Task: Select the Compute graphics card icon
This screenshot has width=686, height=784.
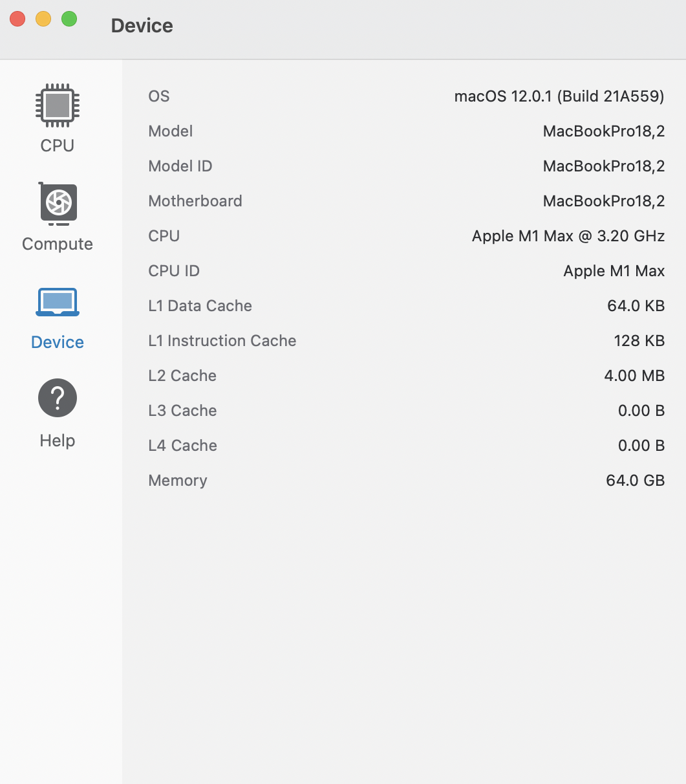Action: 58,204
